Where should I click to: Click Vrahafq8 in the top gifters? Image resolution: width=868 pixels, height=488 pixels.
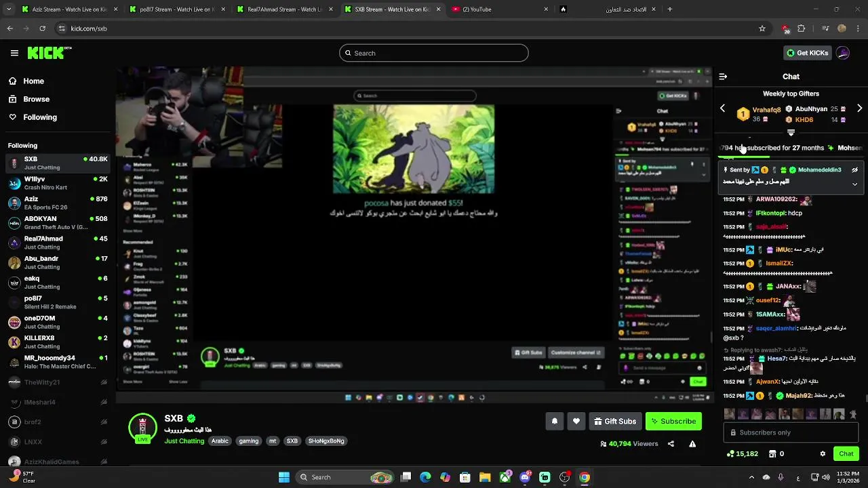766,109
